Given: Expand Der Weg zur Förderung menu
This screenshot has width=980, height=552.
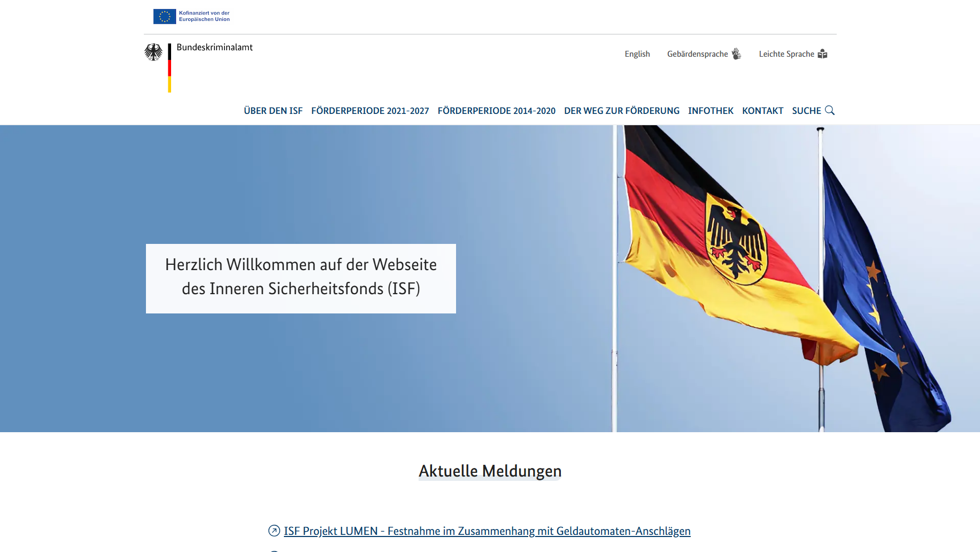Looking at the screenshot, I should (x=622, y=111).
